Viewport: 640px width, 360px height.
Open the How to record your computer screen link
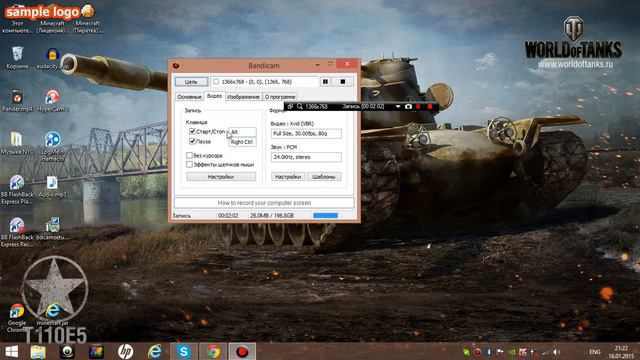click(x=264, y=203)
